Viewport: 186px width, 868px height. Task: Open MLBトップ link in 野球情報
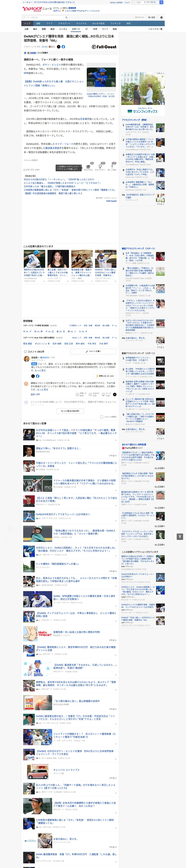pyautogui.click(x=76, y=338)
